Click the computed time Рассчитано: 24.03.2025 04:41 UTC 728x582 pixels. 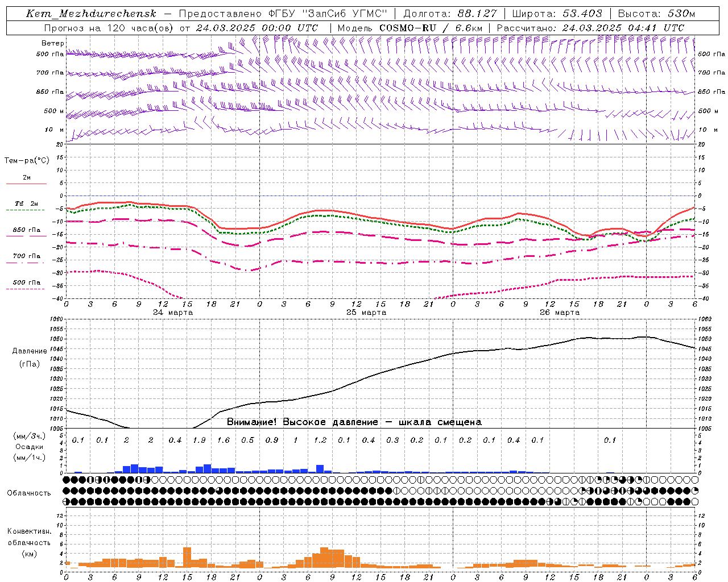(590, 28)
